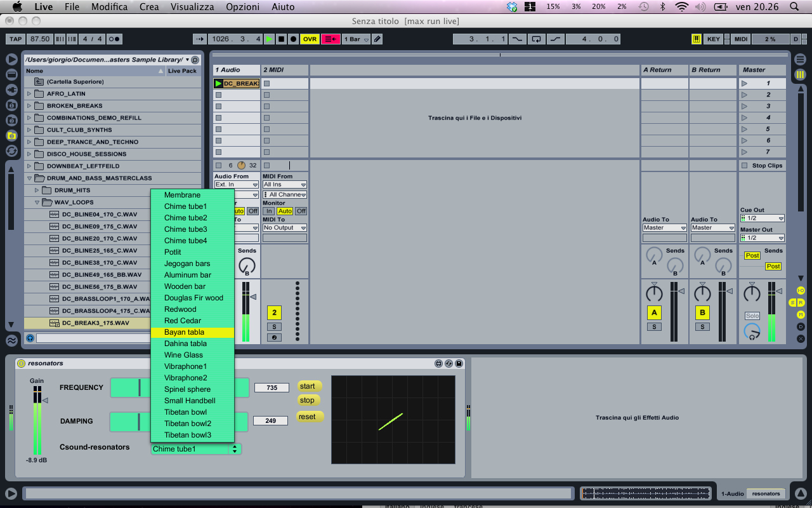Click the resonators start button
The image size is (812, 508).
pyautogui.click(x=309, y=386)
